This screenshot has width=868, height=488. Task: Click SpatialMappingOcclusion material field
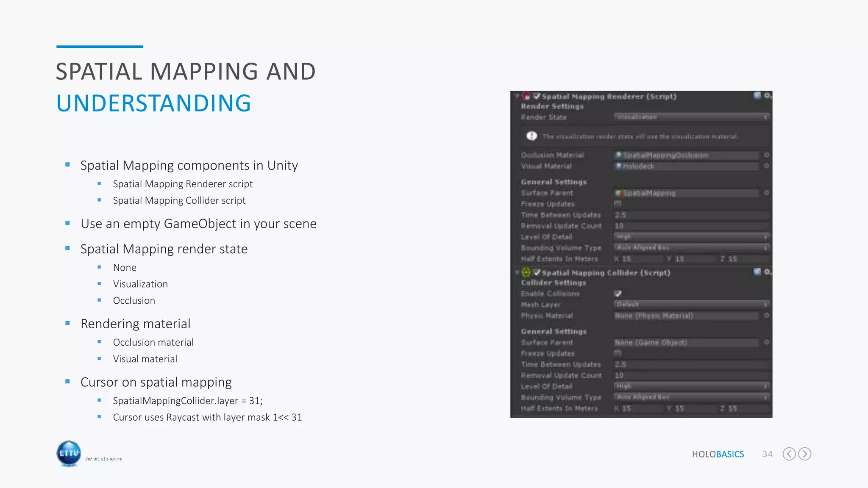click(687, 155)
